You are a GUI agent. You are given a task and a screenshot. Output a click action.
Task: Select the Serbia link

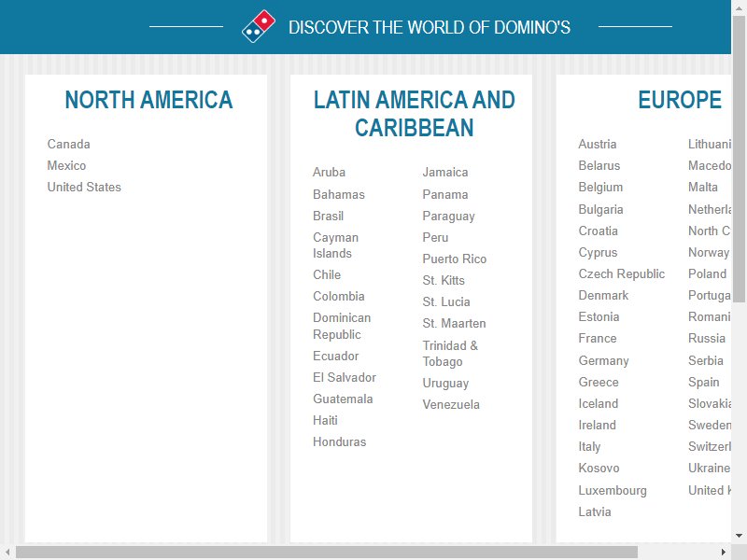click(x=706, y=360)
